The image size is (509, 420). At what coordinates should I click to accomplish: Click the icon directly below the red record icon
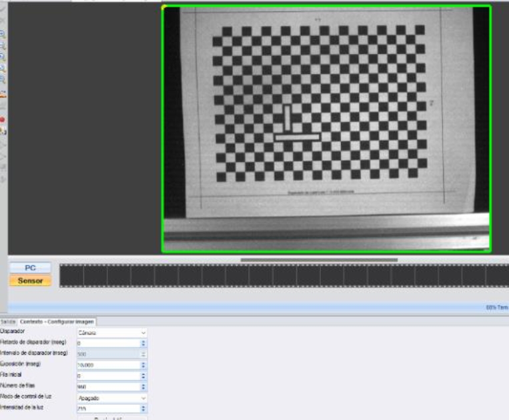pyautogui.click(x=2, y=131)
